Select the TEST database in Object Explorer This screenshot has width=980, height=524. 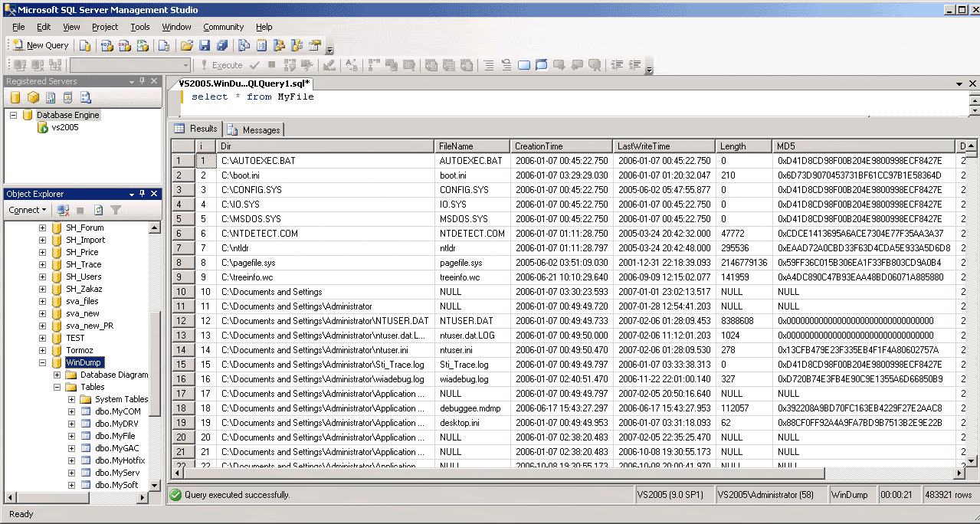tap(75, 338)
